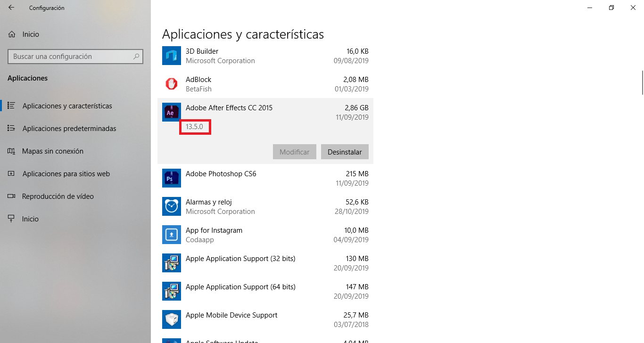
Task: Select Adobe After Effects CC 2015 title
Action: tap(229, 107)
